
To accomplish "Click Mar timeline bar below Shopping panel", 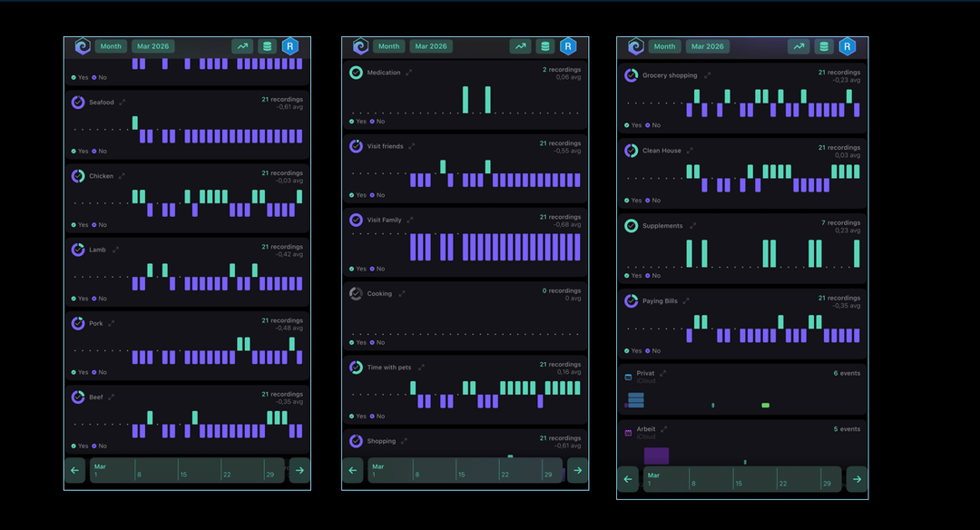I will pyautogui.click(x=465, y=470).
